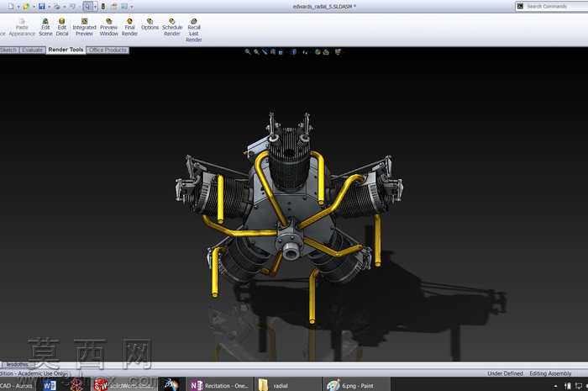The height and width of the screenshot is (391, 588).
Task: Click the Section View icon
Action: point(273,52)
